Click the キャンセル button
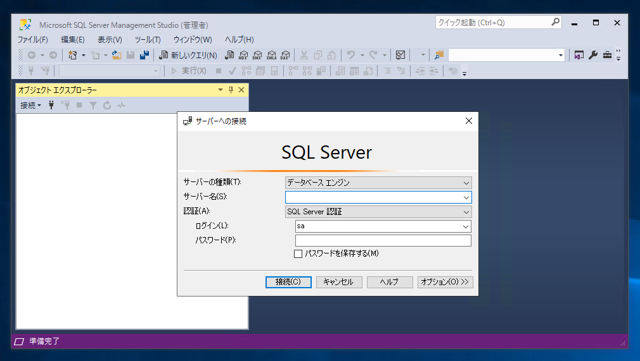 [x=339, y=282]
